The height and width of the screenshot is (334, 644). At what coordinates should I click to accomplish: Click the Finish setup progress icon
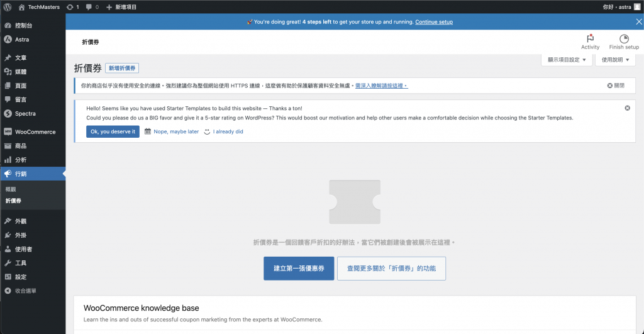click(x=624, y=38)
